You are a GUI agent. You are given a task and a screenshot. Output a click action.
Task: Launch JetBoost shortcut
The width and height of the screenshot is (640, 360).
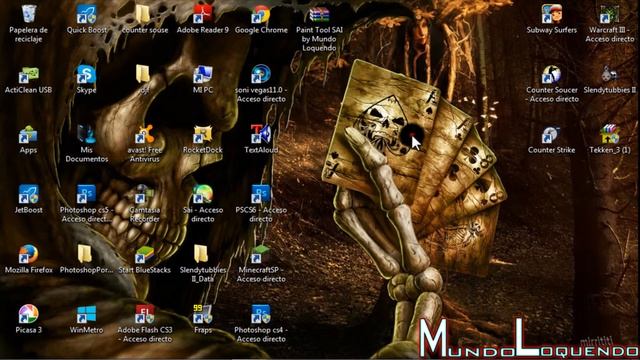[x=29, y=195]
